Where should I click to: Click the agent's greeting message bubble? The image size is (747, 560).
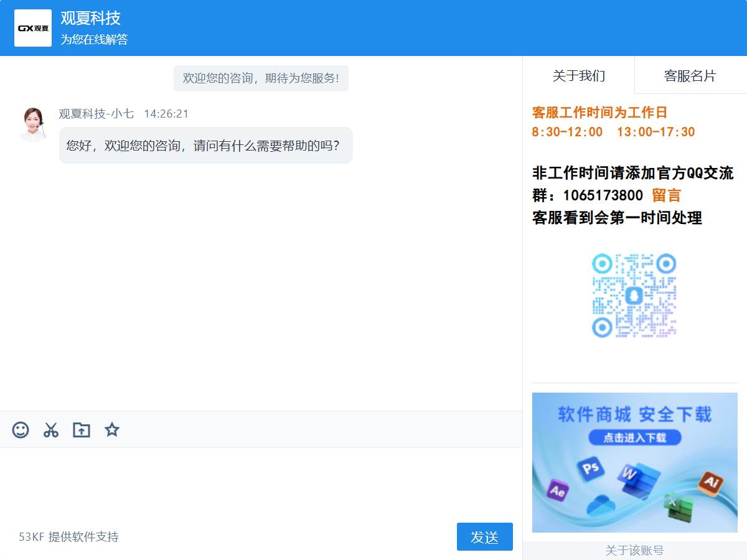click(x=205, y=146)
